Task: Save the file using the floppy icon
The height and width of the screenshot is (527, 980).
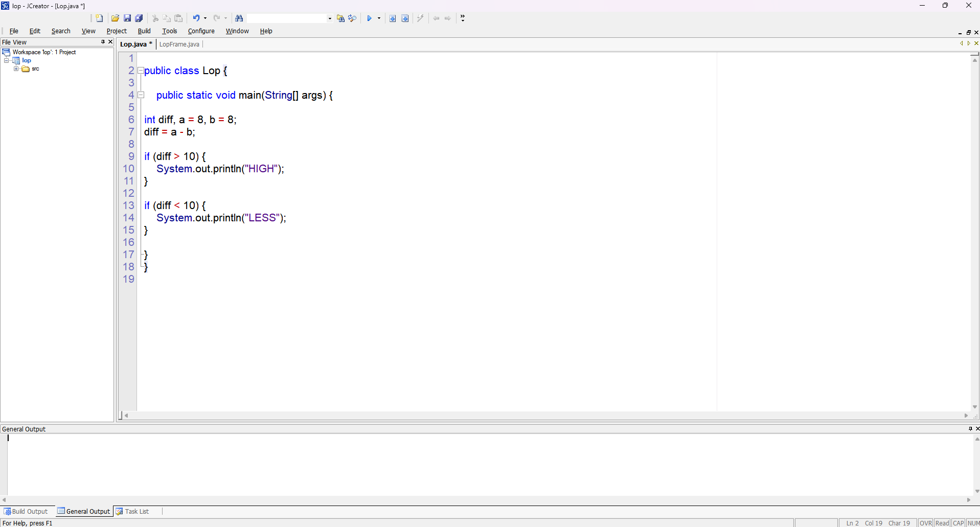Action: click(x=127, y=18)
